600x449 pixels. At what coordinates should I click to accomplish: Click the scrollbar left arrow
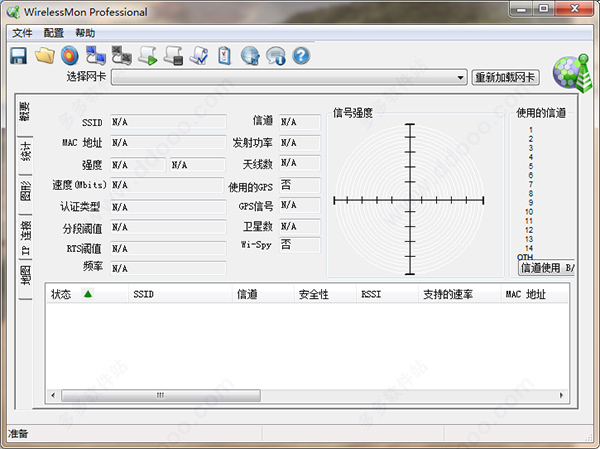coord(53,395)
